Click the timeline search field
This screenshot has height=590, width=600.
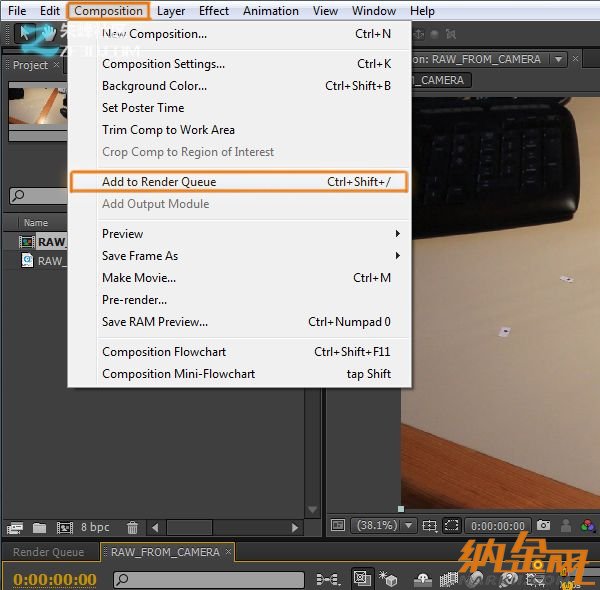[x=210, y=579]
